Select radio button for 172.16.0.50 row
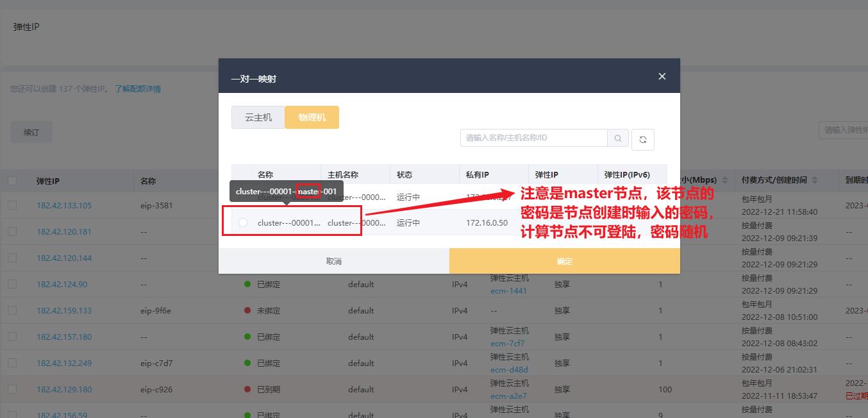 pos(243,222)
